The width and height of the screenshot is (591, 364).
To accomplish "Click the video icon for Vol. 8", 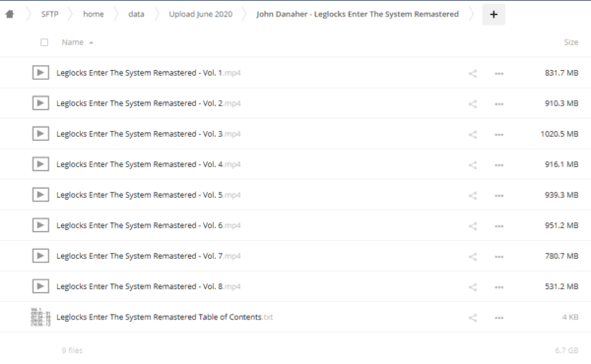I will (40, 286).
